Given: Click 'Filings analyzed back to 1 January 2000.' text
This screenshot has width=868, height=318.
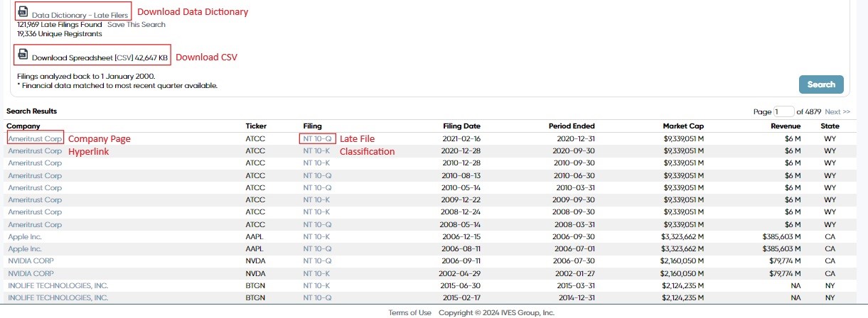Looking at the screenshot, I should 86,76.
